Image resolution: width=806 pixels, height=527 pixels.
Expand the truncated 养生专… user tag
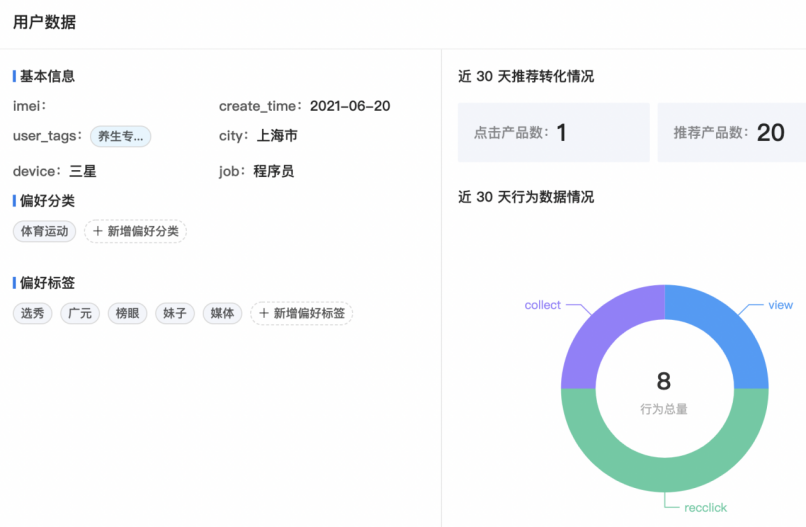[120, 136]
